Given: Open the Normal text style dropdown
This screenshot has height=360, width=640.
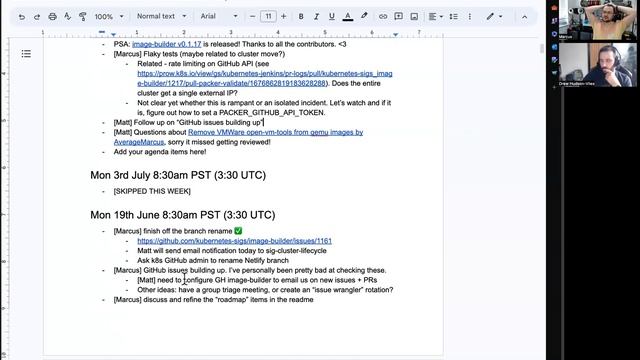Looking at the screenshot, I should coord(161,16).
